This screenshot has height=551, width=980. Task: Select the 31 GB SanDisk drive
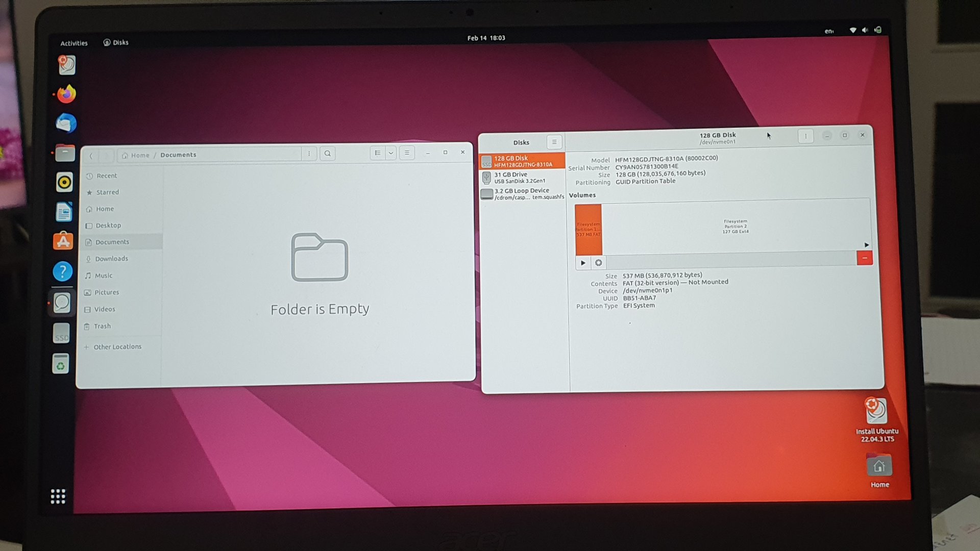(x=522, y=178)
